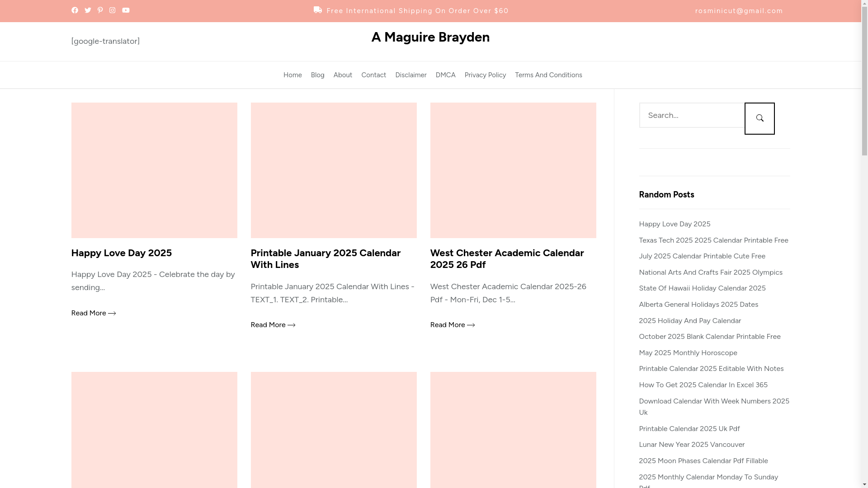Viewport: 868px width, 488px height.
Task: Open the Happy Love Day 2025 post title
Action: click(x=122, y=253)
